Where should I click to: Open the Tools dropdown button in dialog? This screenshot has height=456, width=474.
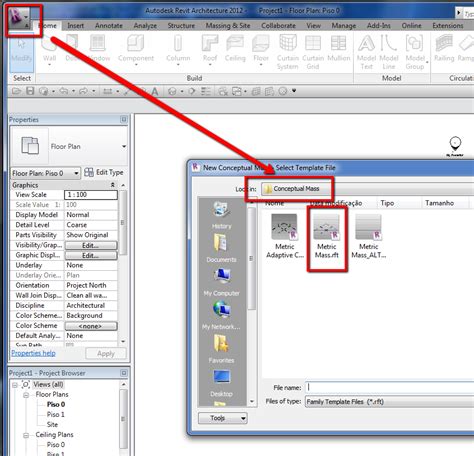click(223, 418)
